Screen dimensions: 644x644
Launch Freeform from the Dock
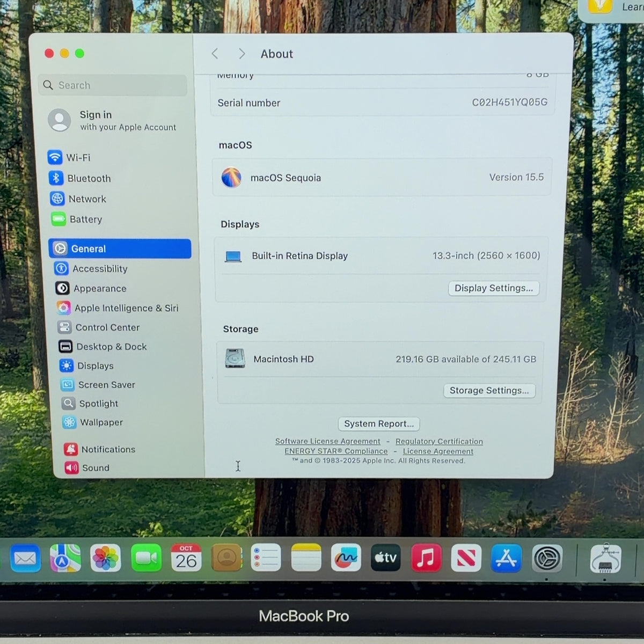(346, 558)
